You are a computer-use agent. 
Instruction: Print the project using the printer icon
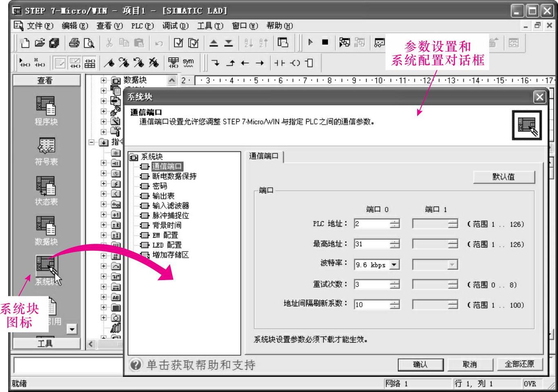(74, 43)
